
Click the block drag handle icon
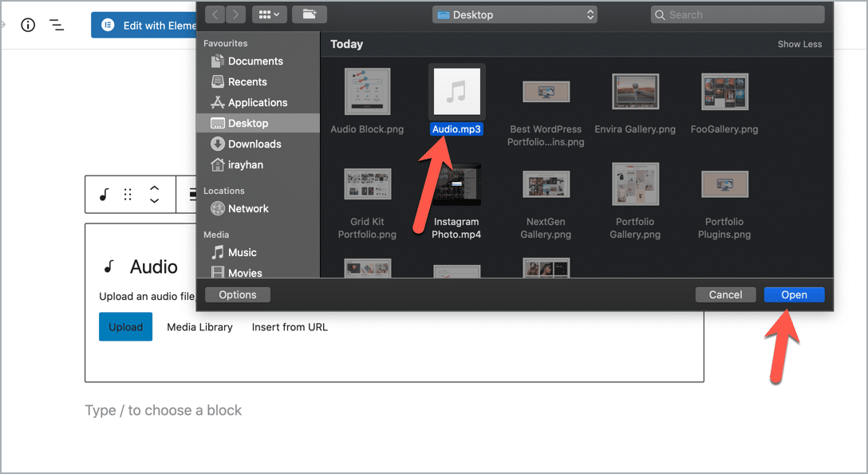click(x=128, y=195)
